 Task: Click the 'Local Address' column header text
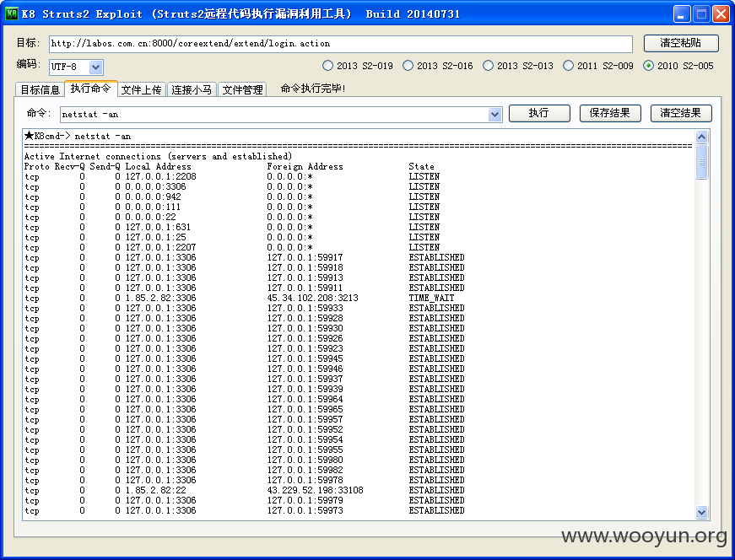pyautogui.click(x=158, y=167)
